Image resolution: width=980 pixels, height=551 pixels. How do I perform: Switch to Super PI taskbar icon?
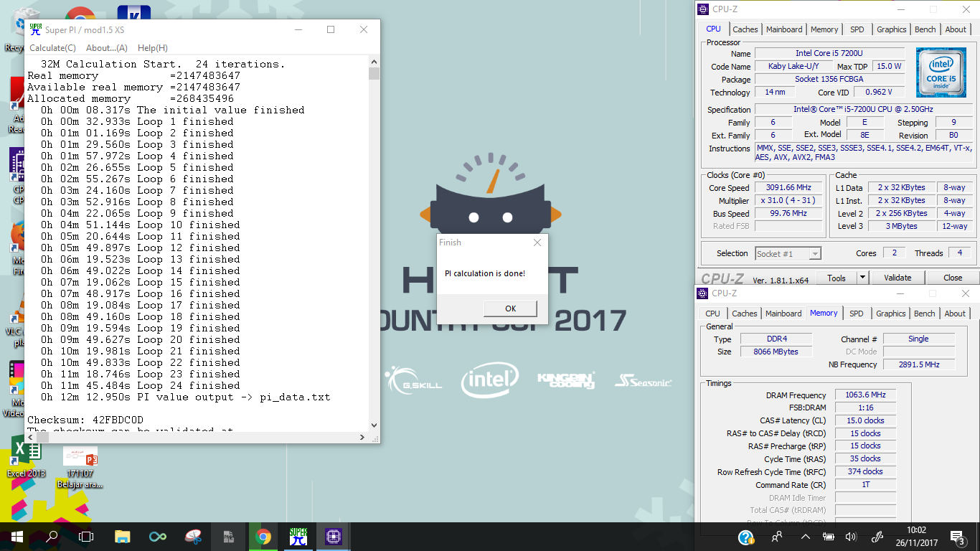coord(298,536)
